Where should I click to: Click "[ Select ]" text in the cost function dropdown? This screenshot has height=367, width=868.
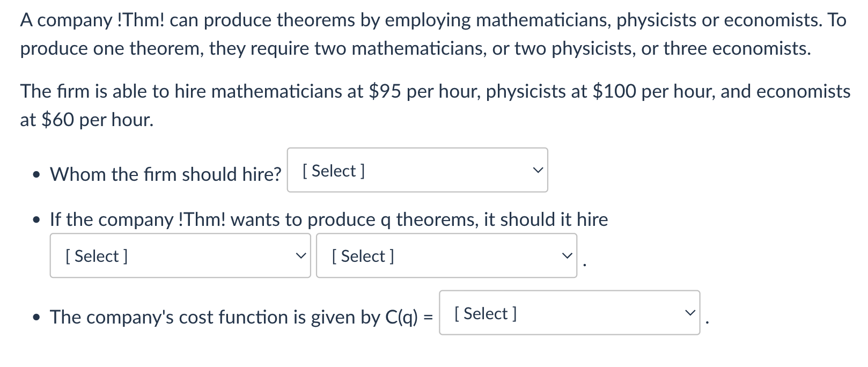pyautogui.click(x=486, y=314)
